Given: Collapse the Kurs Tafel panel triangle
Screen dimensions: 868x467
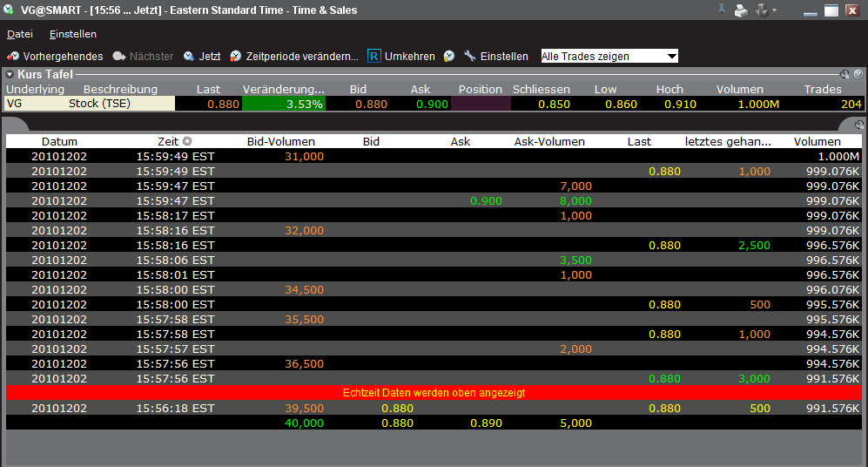Looking at the screenshot, I should click(10, 75).
